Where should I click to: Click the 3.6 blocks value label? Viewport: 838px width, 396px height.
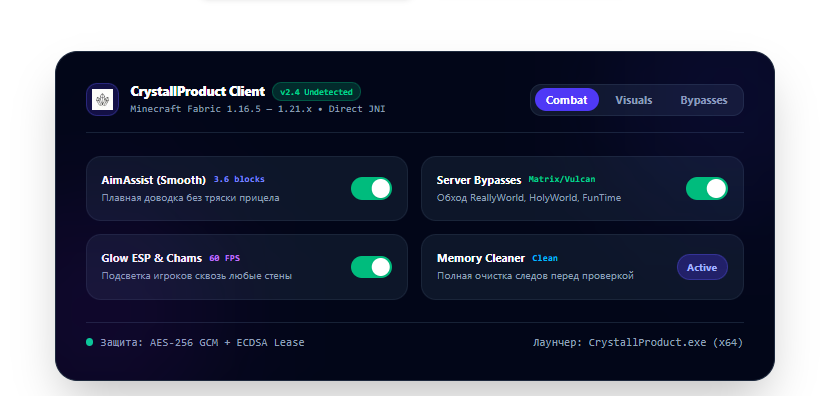pyautogui.click(x=239, y=180)
